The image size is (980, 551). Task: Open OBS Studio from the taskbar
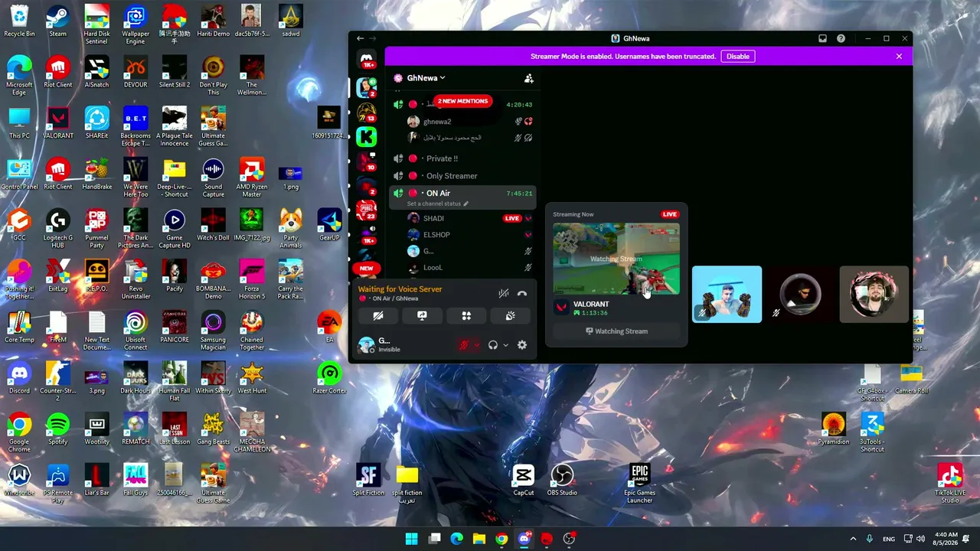click(569, 539)
